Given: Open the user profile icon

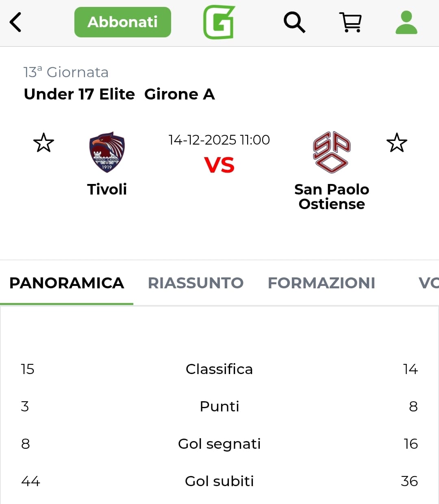Looking at the screenshot, I should (406, 22).
